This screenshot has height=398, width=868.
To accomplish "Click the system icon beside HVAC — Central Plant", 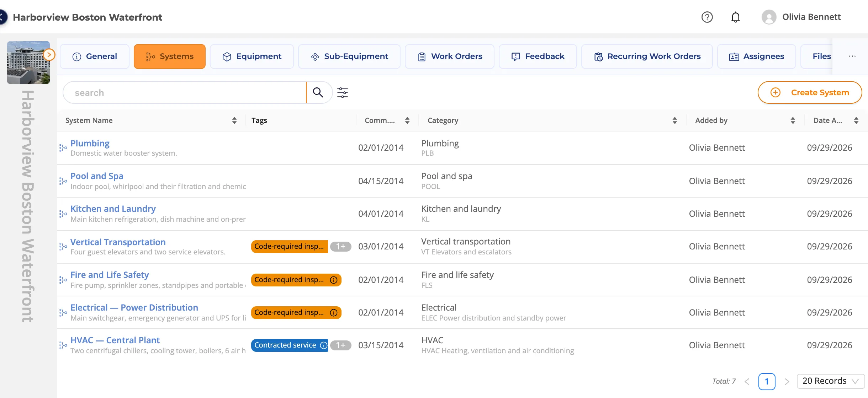I will (63, 345).
